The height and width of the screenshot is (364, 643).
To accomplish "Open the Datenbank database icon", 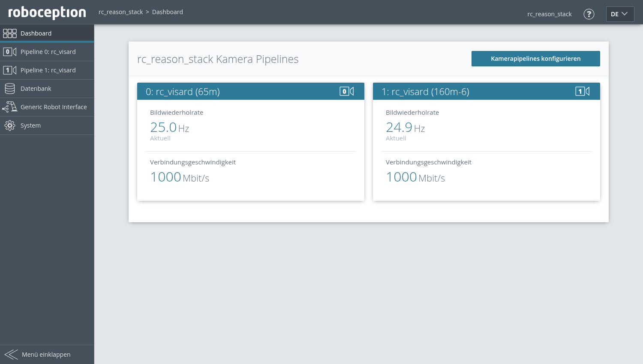I will 10,88.
